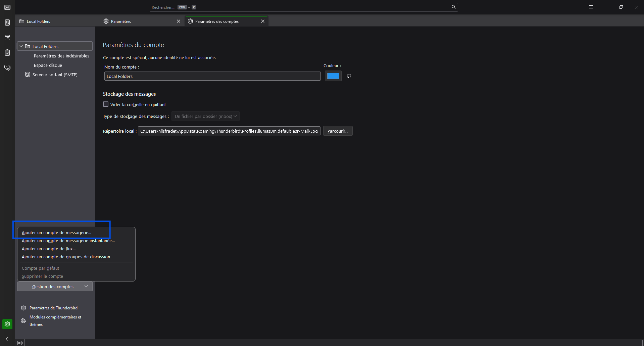Toggle Vider la corbeille en quittant checkbox

tap(106, 104)
